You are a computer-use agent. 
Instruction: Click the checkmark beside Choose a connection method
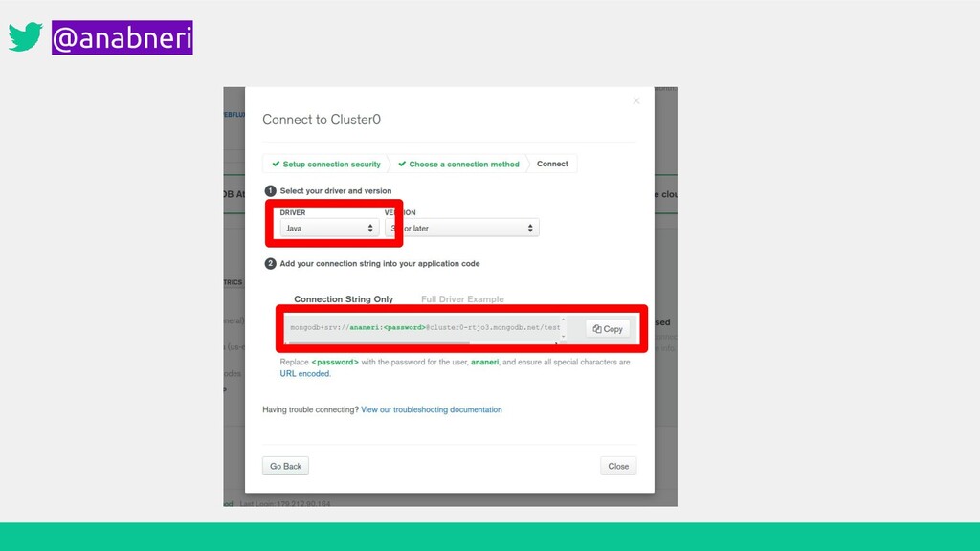coord(402,164)
